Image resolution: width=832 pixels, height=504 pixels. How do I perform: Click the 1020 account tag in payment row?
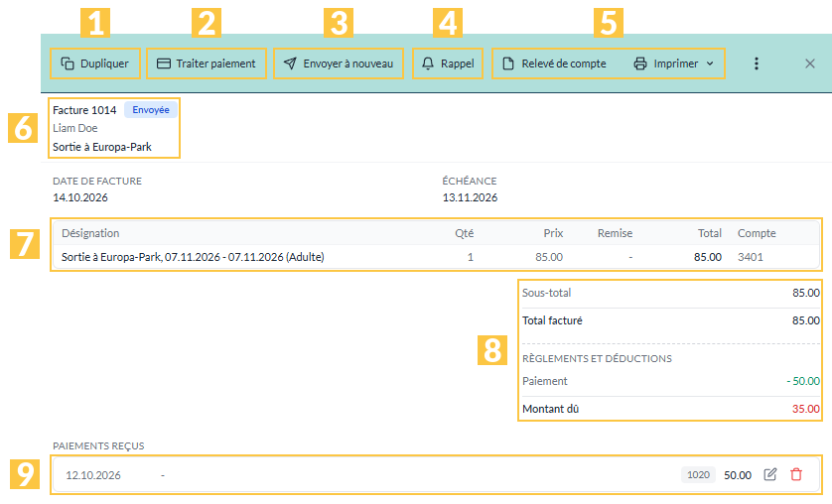click(x=698, y=474)
